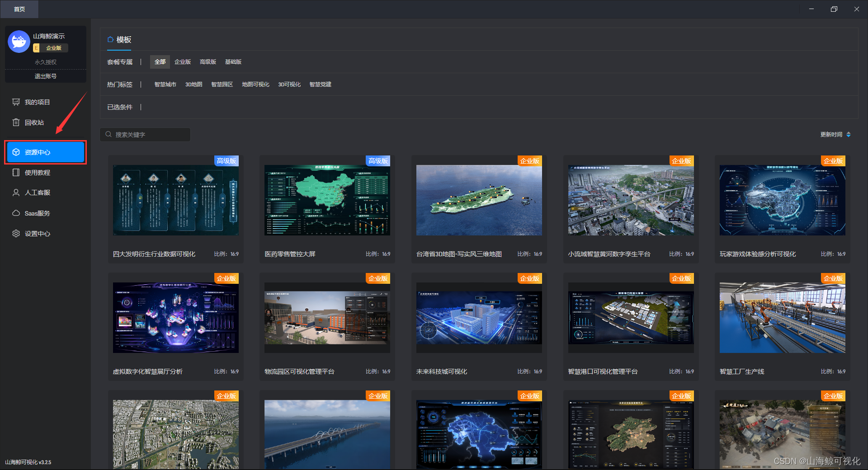Restore the application window

click(834, 9)
